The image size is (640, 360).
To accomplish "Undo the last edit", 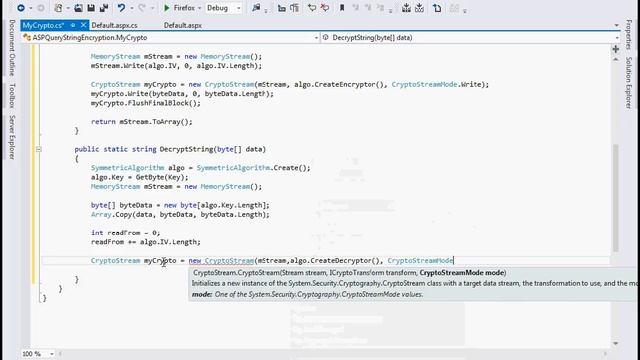I will [x=121, y=8].
